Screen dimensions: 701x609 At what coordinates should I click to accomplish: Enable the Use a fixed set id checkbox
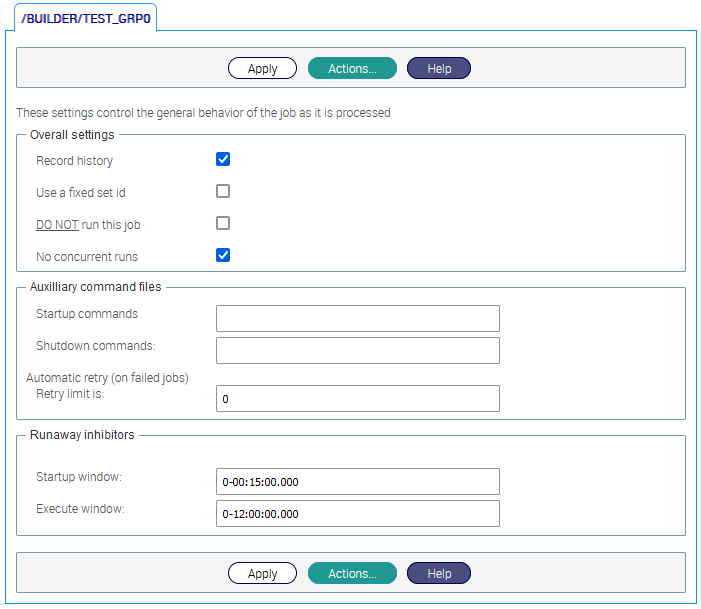223,192
